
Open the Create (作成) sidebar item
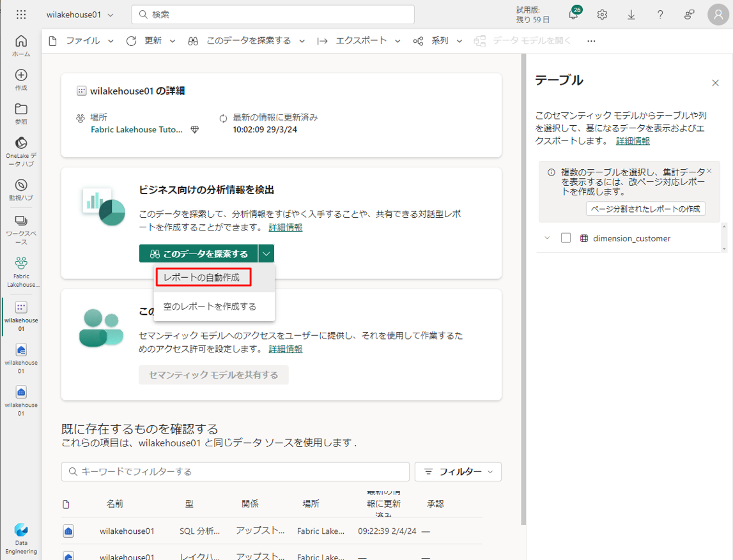(21, 80)
